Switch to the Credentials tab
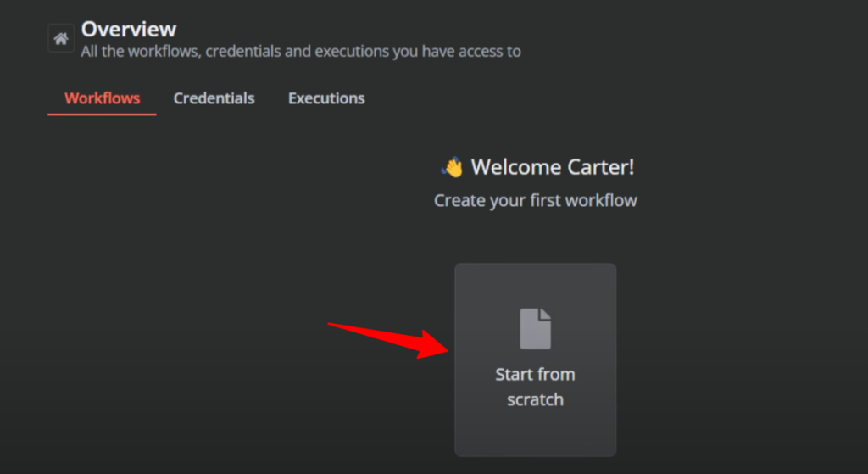The image size is (868, 474). coord(214,98)
